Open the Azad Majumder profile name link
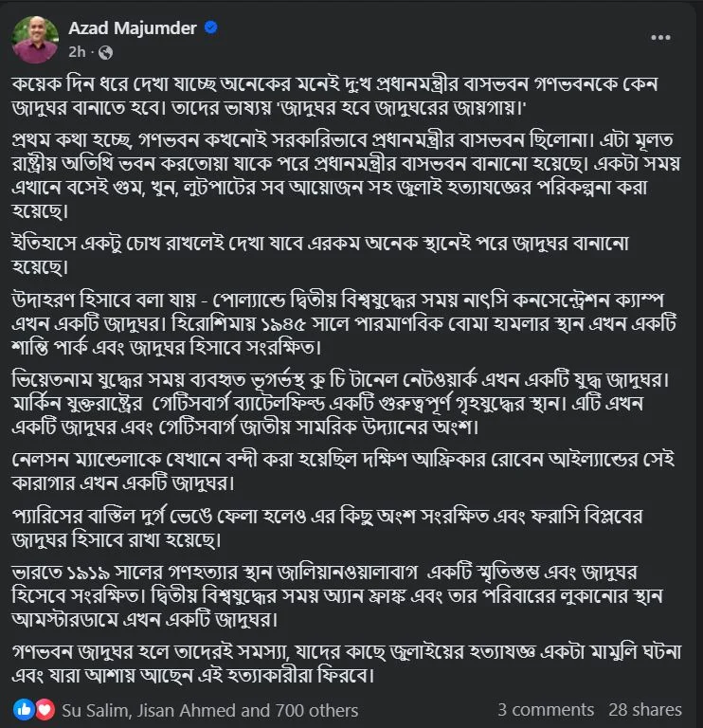Image resolution: width=703 pixels, height=728 pixels. (x=132, y=28)
